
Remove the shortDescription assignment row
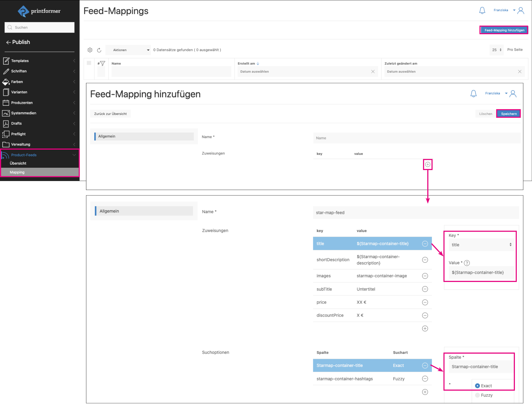click(x=425, y=260)
